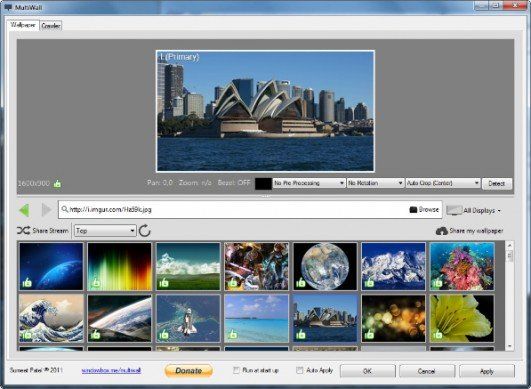Click the Browse folder icon
Image resolution: width=531 pixels, height=389 pixels.
[x=413, y=210]
